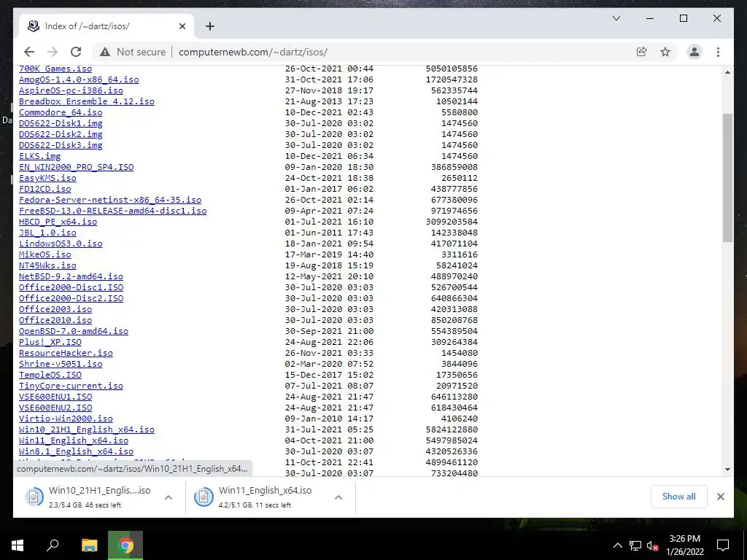Image resolution: width=747 pixels, height=560 pixels.
Task: Click the address bar URL computernewb.com
Action: click(253, 52)
